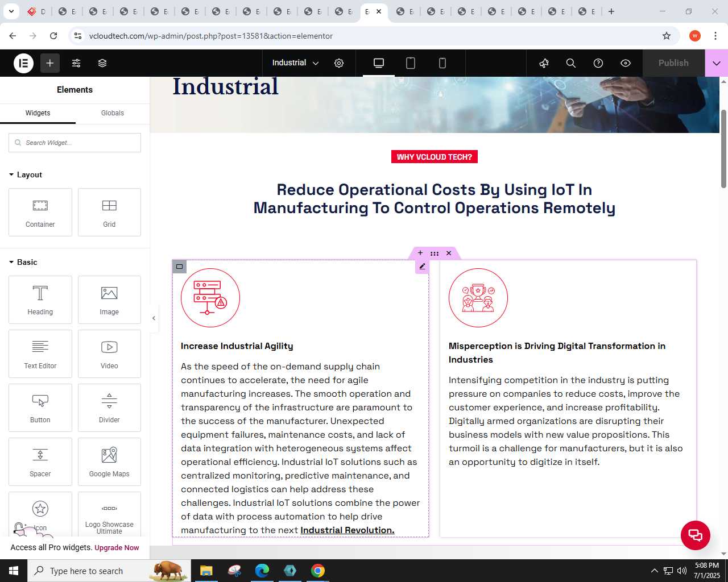Screen dimensions: 728x582
Task: Switch to mobile responsive view
Action: coord(442,63)
